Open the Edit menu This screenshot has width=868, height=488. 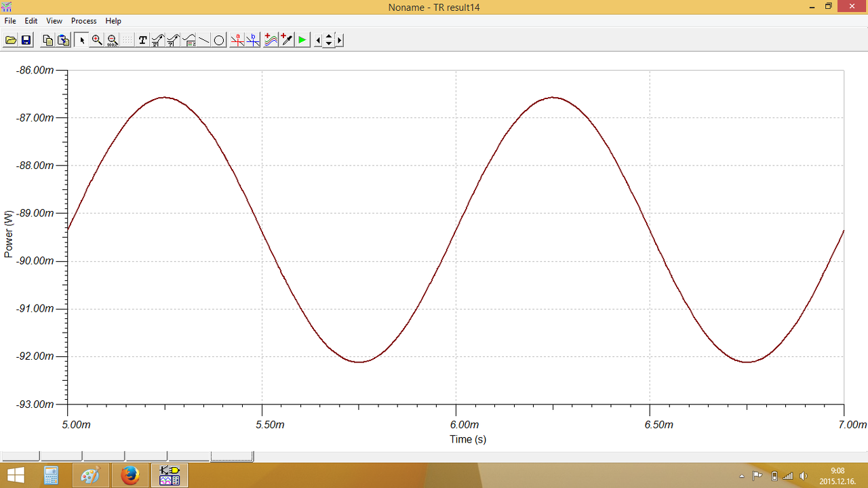tap(31, 21)
